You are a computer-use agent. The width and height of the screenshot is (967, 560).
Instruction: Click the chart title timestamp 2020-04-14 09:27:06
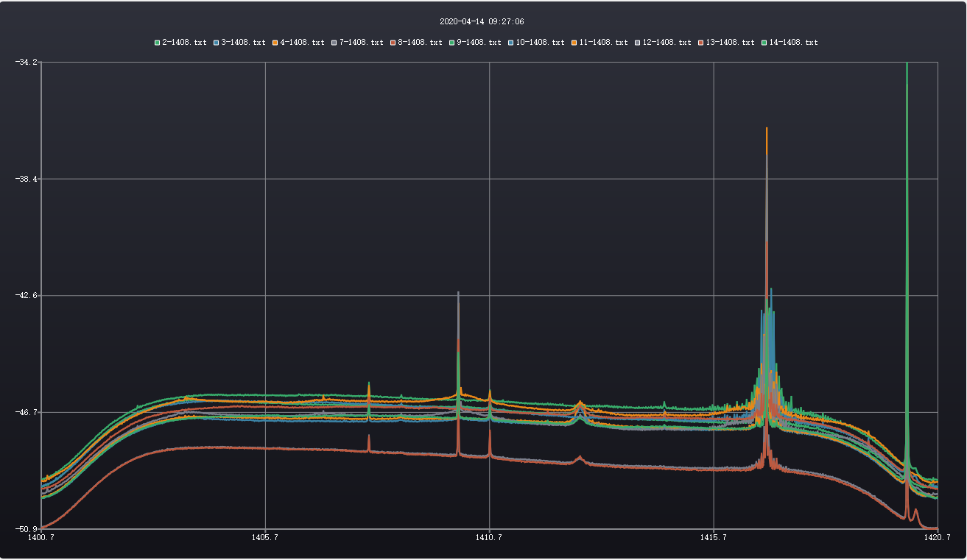pyautogui.click(x=482, y=22)
